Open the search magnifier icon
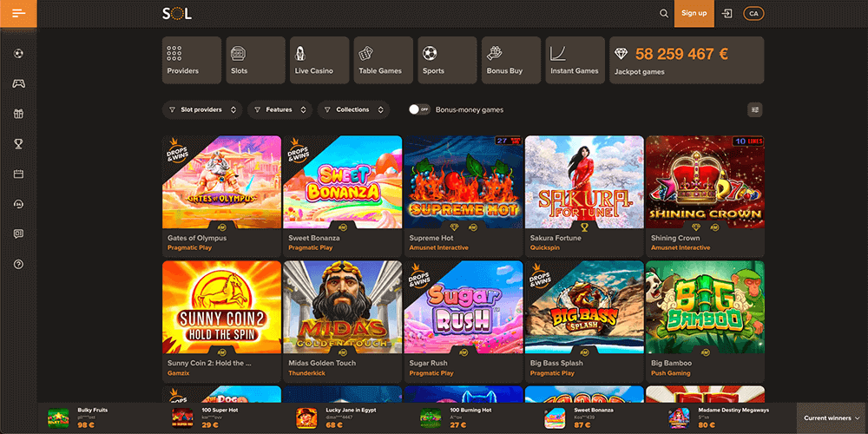This screenshot has width=868, height=434. tap(664, 13)
